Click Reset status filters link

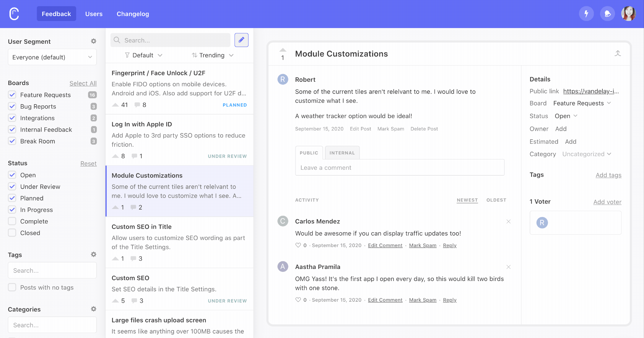coord(89,164)
